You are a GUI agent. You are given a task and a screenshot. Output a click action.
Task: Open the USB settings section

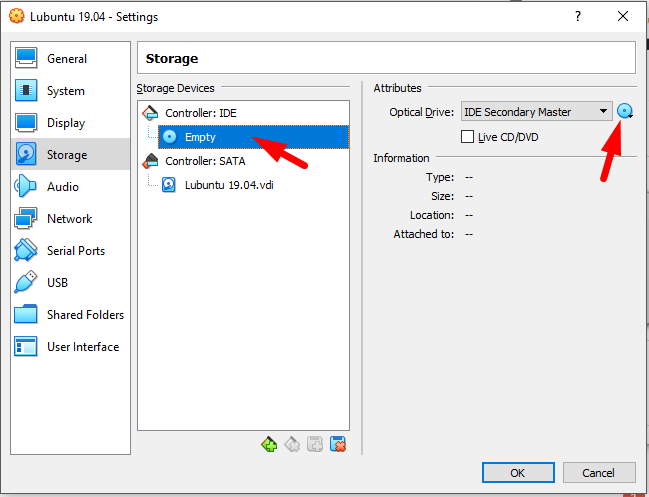(57, 283)
